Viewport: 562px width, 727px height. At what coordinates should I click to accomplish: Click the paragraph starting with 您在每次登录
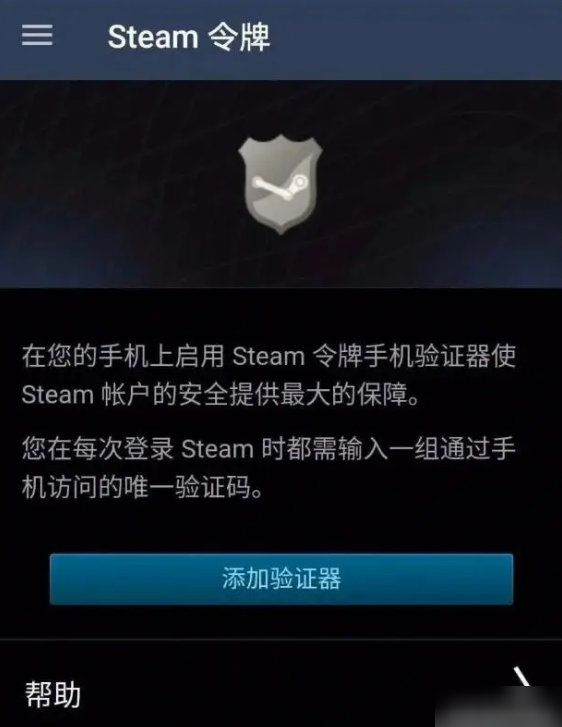tap(269, 468)
